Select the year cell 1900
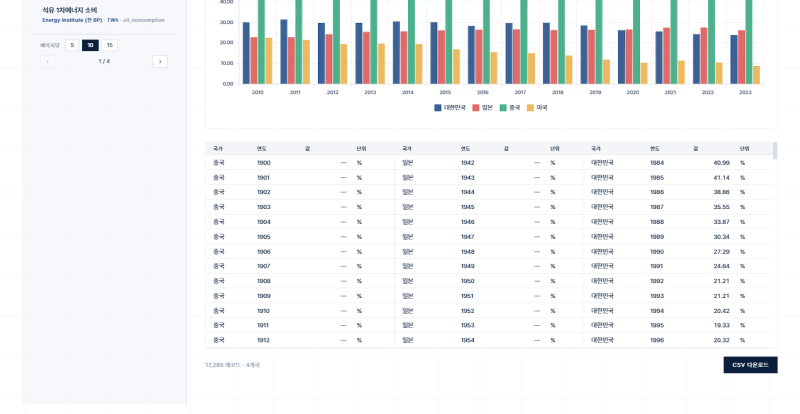Viewport: 800px width, 414px height. [x=264, y=163]
